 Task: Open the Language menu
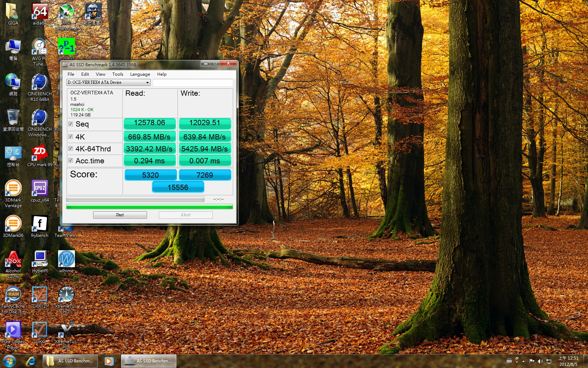pyautogui.click(x=140, y=74)
